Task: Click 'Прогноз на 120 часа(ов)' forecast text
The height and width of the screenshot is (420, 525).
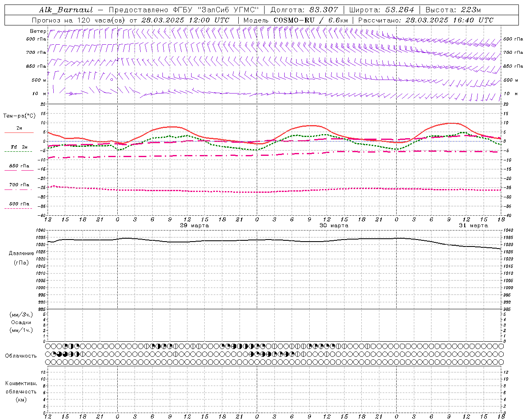Action: 79,20
